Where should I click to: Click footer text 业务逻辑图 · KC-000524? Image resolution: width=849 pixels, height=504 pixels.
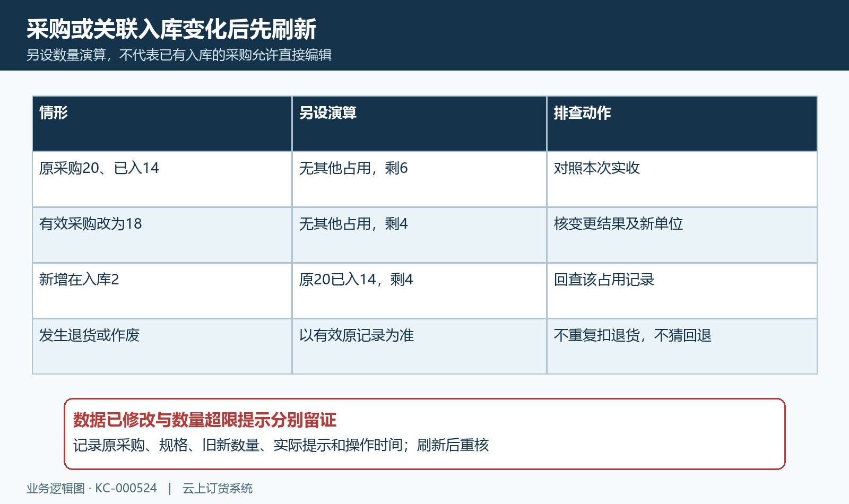click(x=92, y=489)
